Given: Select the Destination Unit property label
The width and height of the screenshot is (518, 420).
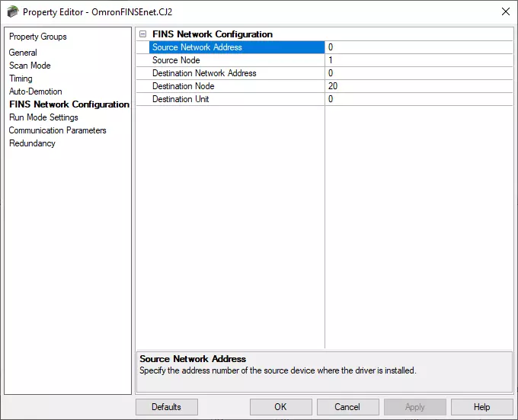Looking at the screenshot, I should [x=181, y=99].
